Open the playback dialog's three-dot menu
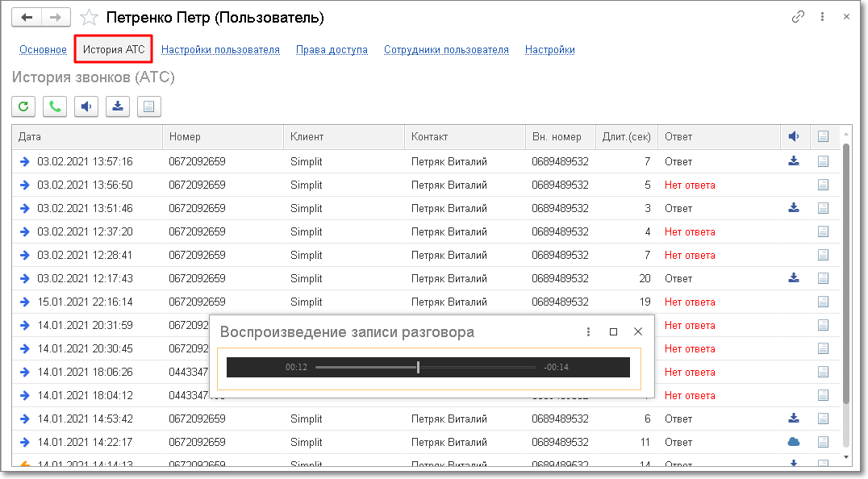 tap(588, 331)
